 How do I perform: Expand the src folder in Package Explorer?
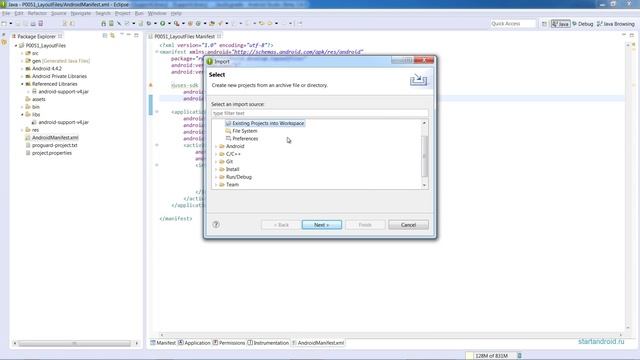[22, 53]
